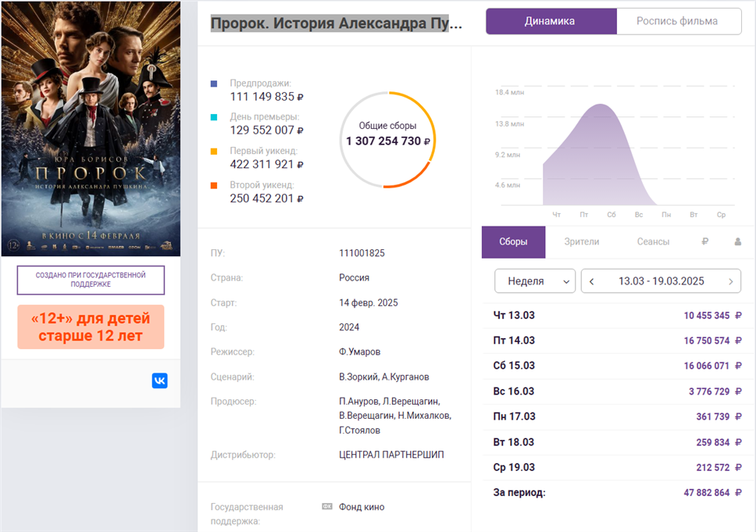The height and width of the screenshot is (532, 756).
Task: Click the movie title heading
Action: [336, 23]
